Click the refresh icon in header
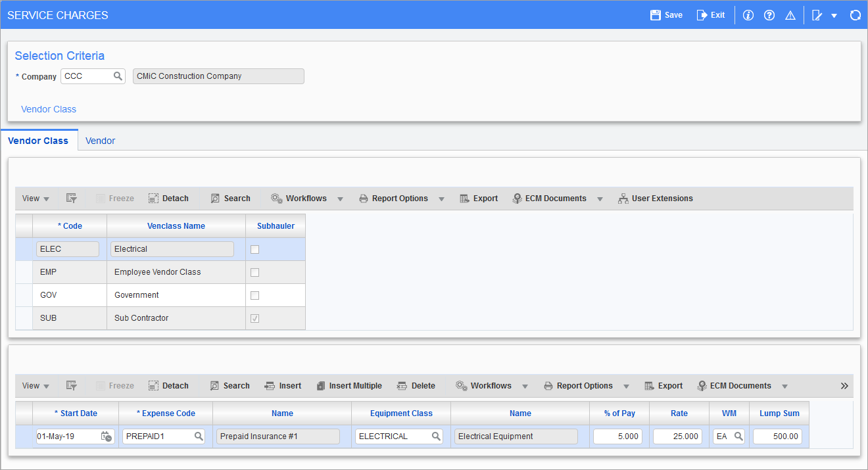 point(855,15)
